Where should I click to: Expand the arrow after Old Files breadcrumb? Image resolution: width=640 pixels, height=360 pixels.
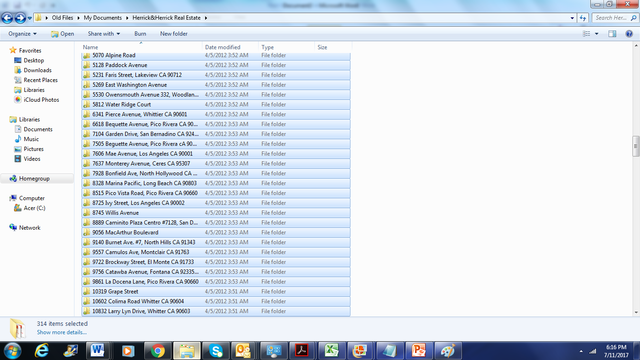(x=78, y=18)
